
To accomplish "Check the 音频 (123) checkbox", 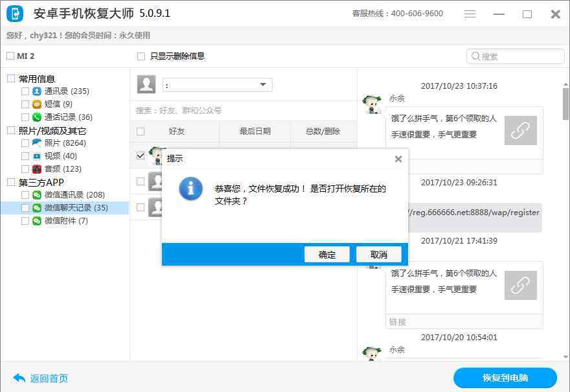I will click(x=25, y=169).
